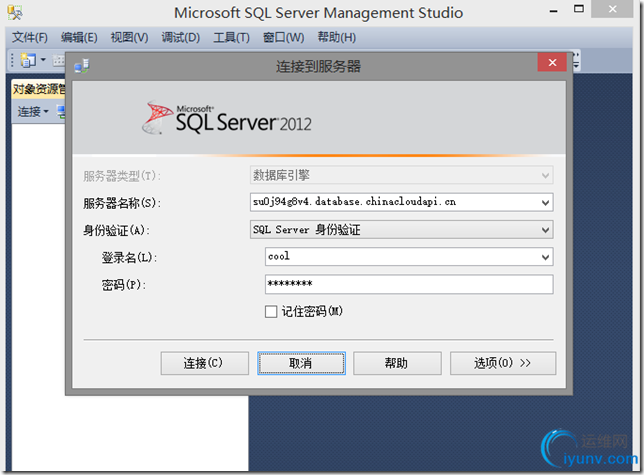Click the 取消 cancel button

pos(301,363)
